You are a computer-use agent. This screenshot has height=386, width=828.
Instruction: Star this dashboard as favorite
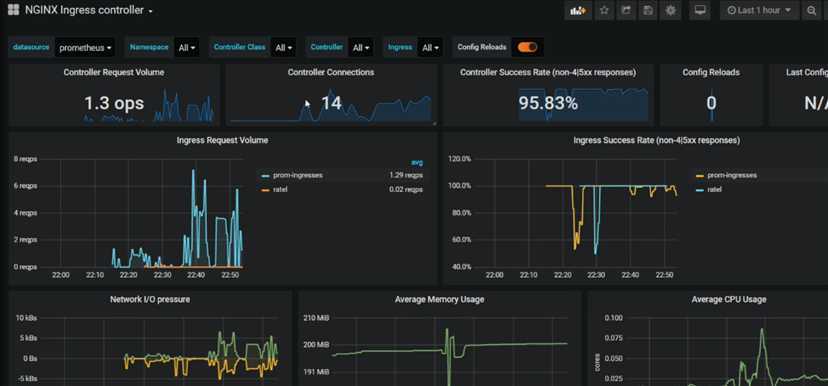click(605, 11)
